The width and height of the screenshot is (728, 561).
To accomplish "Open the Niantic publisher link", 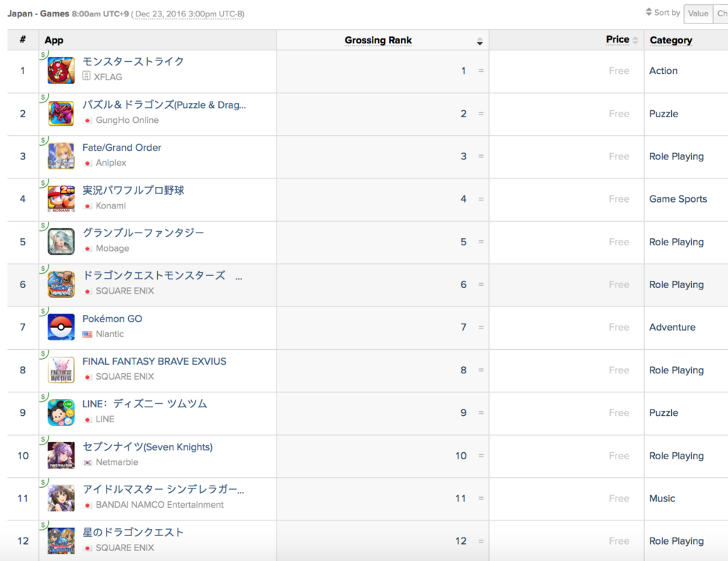I will [x=109, y=334].
